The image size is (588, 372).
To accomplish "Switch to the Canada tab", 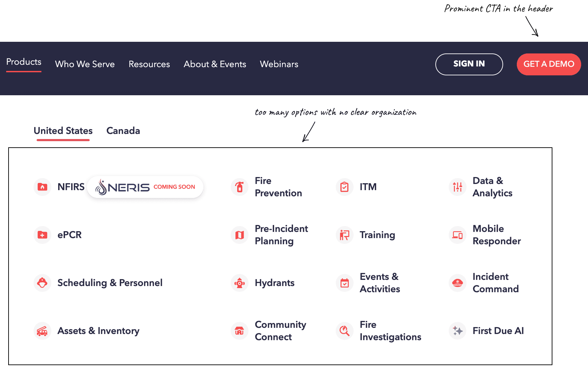I will coord(123,131).
